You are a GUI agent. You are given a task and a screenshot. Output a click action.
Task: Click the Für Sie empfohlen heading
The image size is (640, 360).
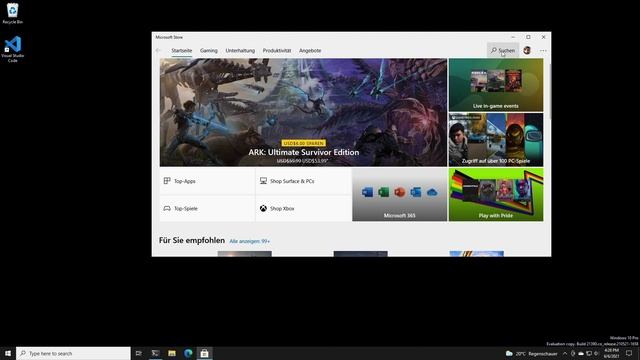(x=192, y=240)
